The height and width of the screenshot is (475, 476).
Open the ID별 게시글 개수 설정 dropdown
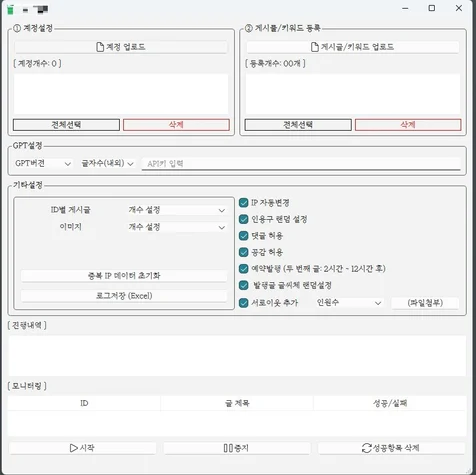click(x=177, y=210)
